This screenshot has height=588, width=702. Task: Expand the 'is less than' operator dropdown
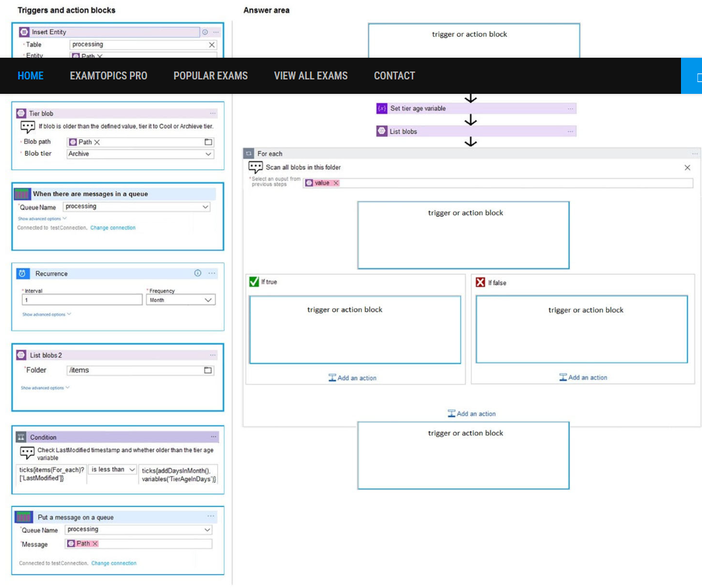(x=131, y=469)
